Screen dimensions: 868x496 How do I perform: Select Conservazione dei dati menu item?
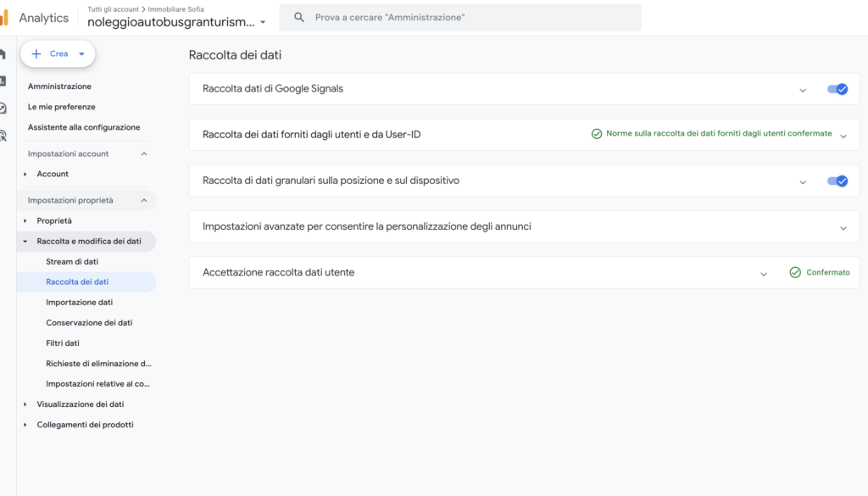89,323
